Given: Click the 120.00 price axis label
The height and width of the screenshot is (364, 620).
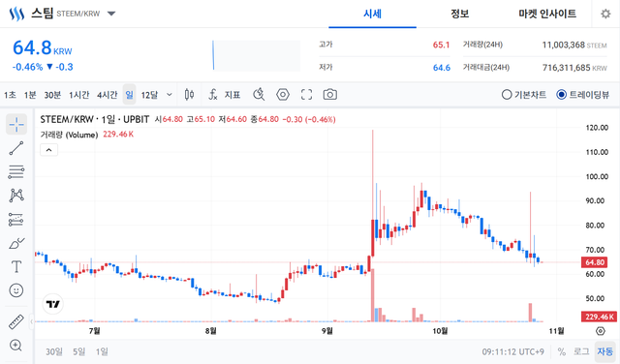Looking at the screenshot, I should (597, 128).
